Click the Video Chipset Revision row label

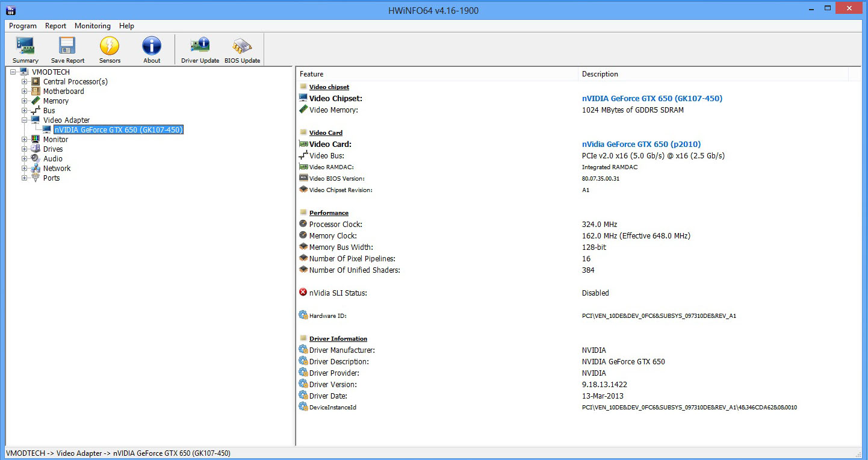pyautogui.click(x=341, y=190)
